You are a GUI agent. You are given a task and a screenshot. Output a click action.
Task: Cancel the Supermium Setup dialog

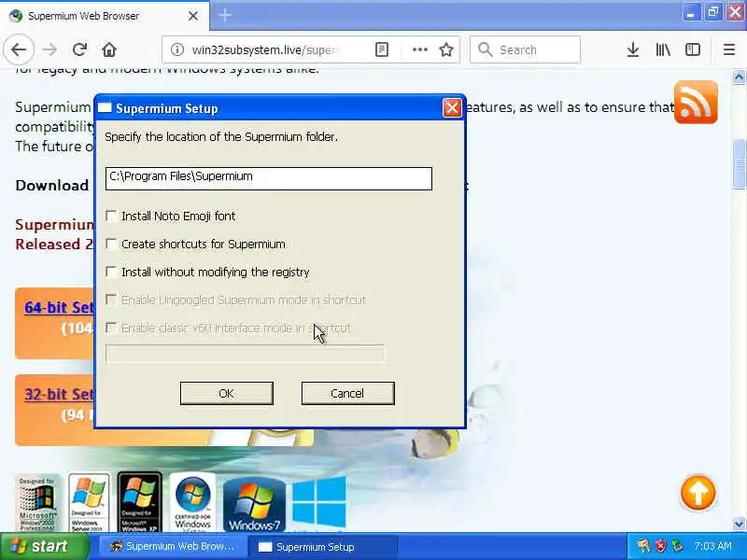coord(347,393)
